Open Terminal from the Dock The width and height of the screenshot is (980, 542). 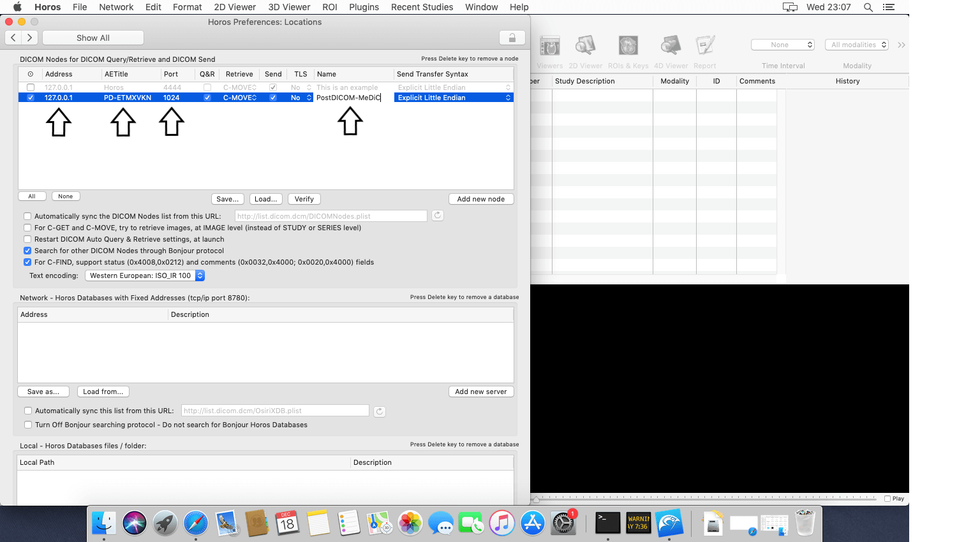pyautogui.click(x=607, y=523)
